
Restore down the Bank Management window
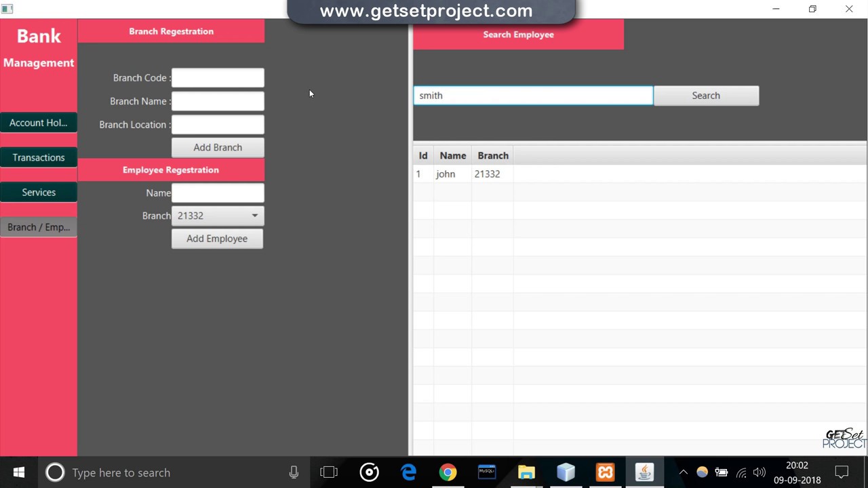pyautogui.click(x=812, y=9)
